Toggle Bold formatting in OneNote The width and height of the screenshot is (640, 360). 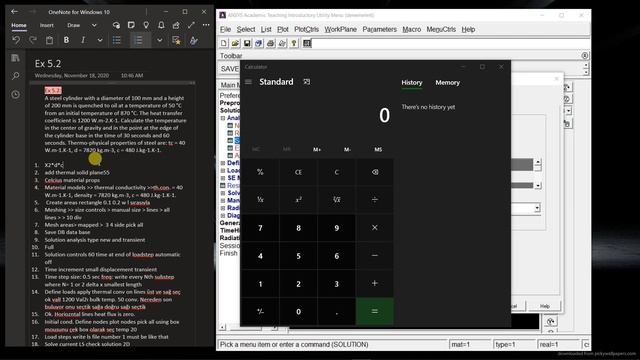tap(66, 40)
